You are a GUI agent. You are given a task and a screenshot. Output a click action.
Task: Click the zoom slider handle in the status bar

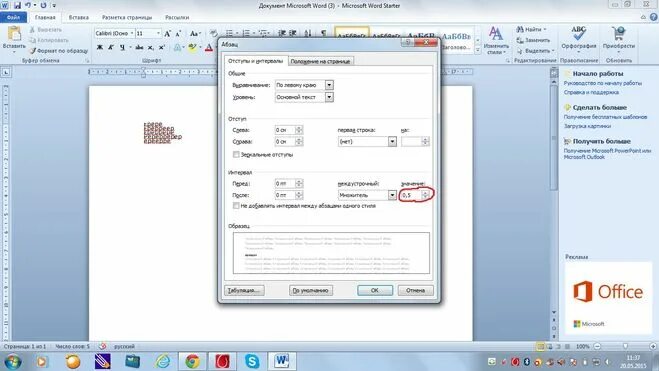pos(625,346)
